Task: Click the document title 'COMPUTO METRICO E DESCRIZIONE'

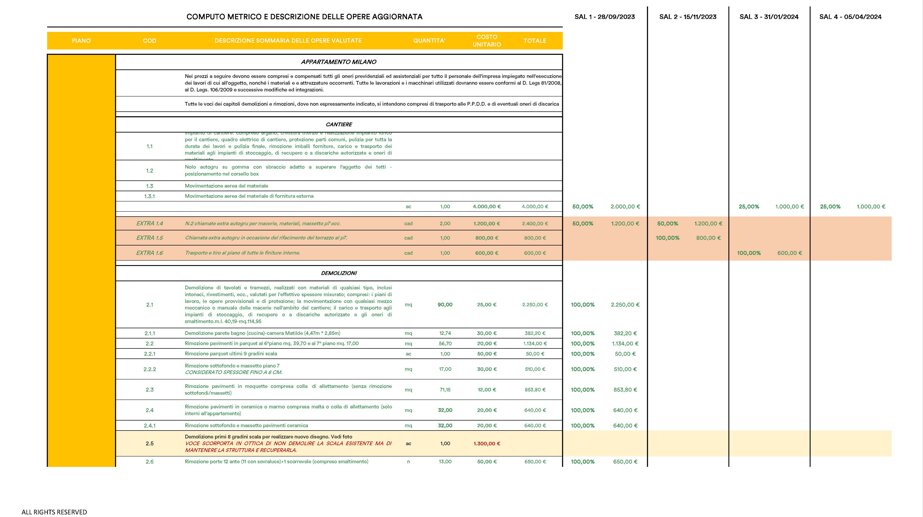Action: point(304,17)
